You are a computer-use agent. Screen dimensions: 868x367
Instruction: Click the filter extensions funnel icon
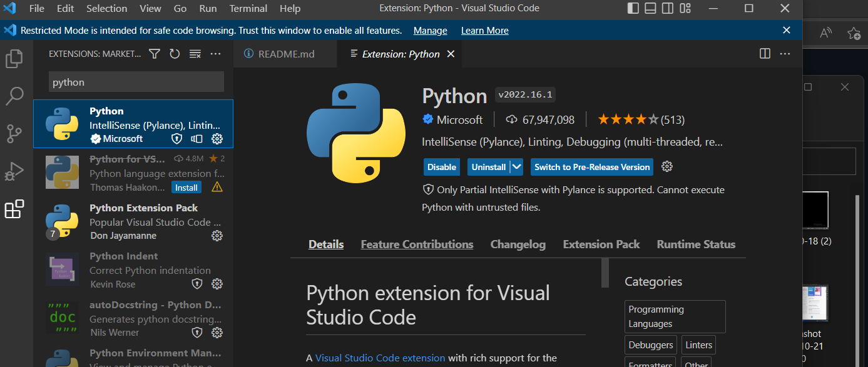click(x=155, y=54)
